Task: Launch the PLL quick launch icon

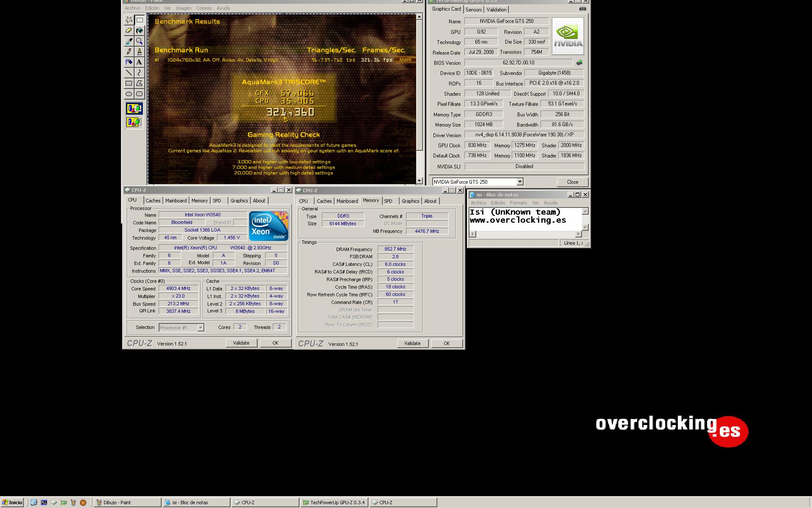Action: pos(44,502)
